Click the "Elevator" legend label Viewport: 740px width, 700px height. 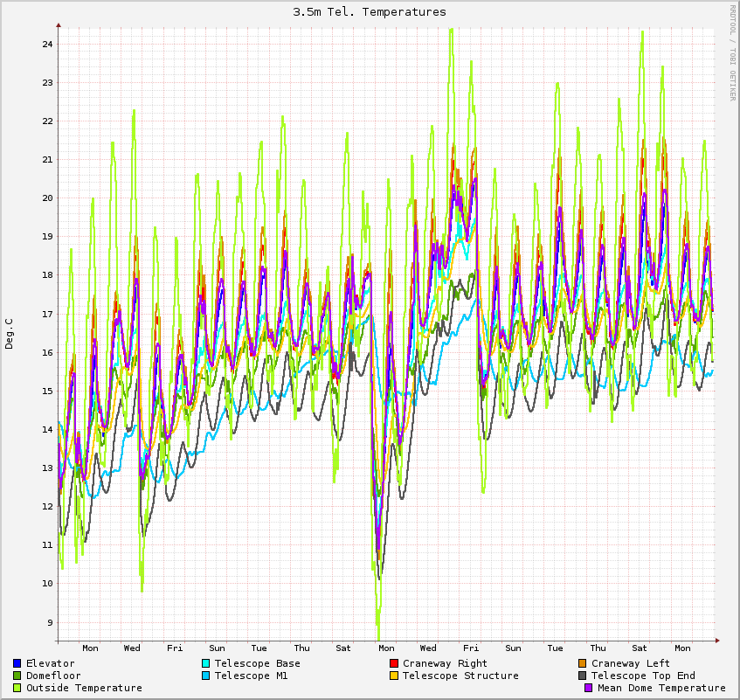pyautogui.click(x=50, y=663)
